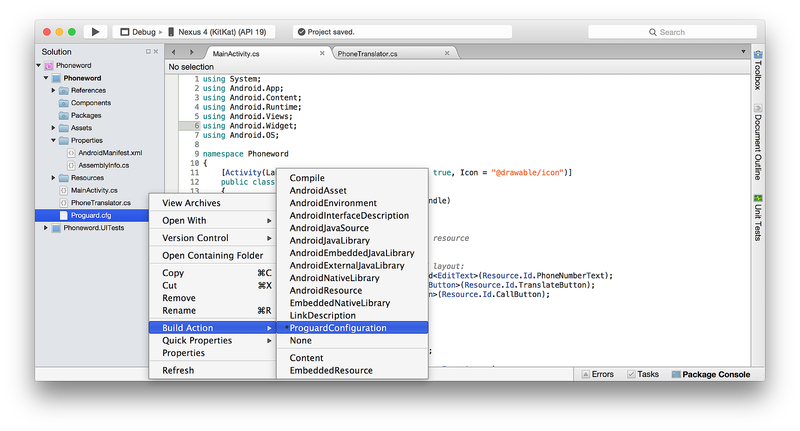Click the Proguard.cfg file icon
The width and height of the screenshot is (800, 431).
click(64, 215)
